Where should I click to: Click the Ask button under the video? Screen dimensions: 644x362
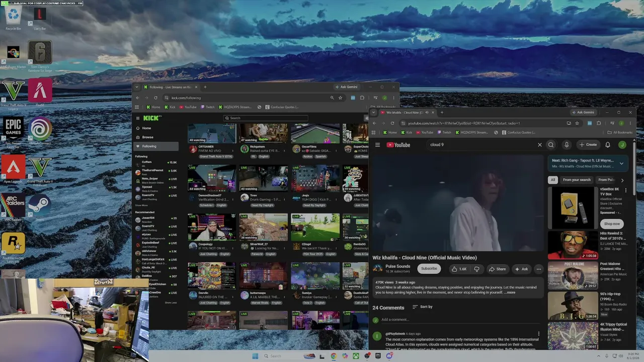[x=521, y=269]
